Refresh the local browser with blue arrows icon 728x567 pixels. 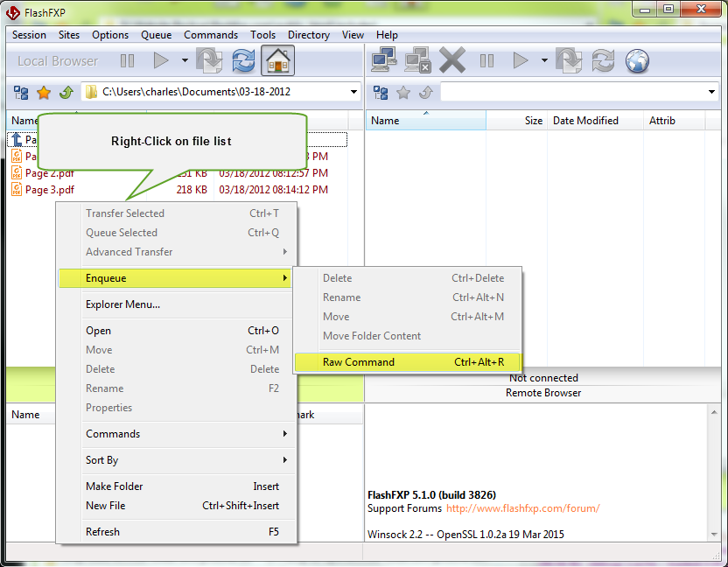click(x=244, y=60)
